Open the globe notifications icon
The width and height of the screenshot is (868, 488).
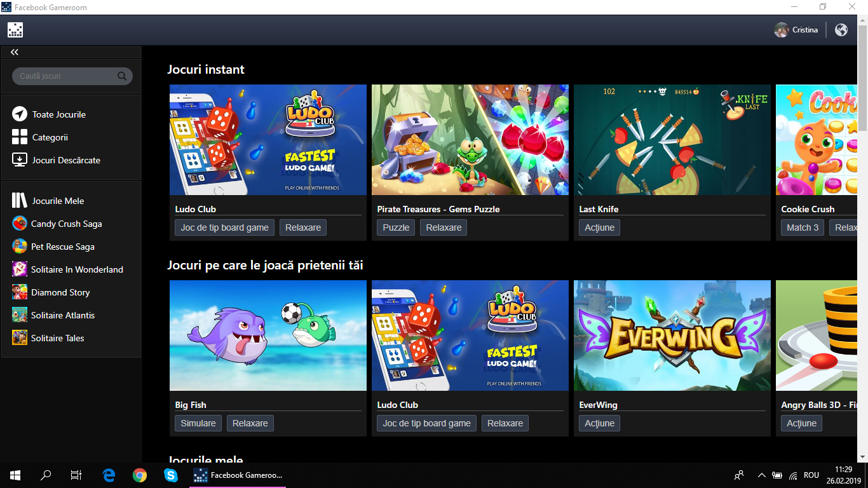pyautogui.click(x=841, y=30)
